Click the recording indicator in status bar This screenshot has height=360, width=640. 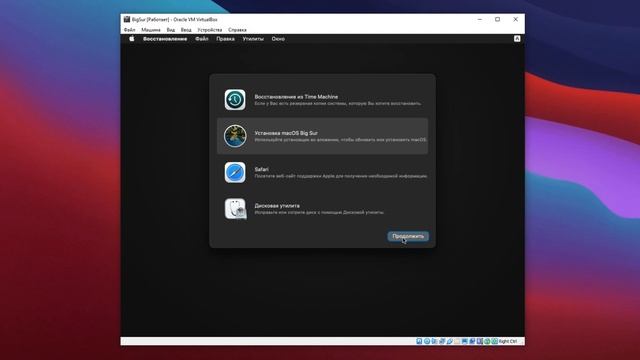point(472,341)
